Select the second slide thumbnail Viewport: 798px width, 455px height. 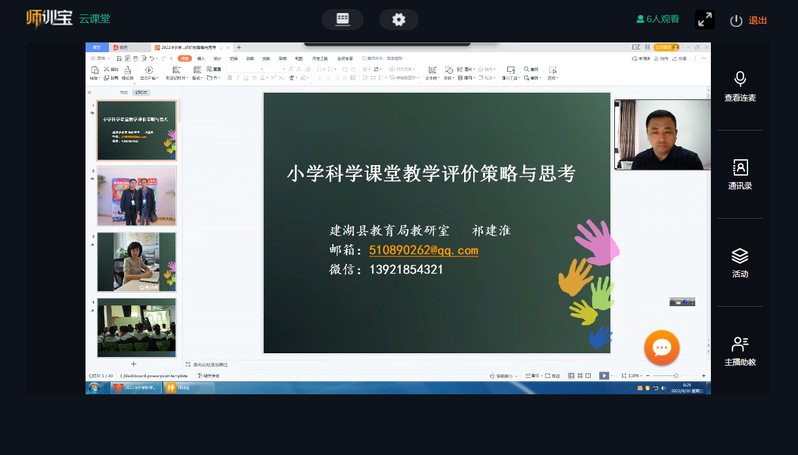[136, 195]
